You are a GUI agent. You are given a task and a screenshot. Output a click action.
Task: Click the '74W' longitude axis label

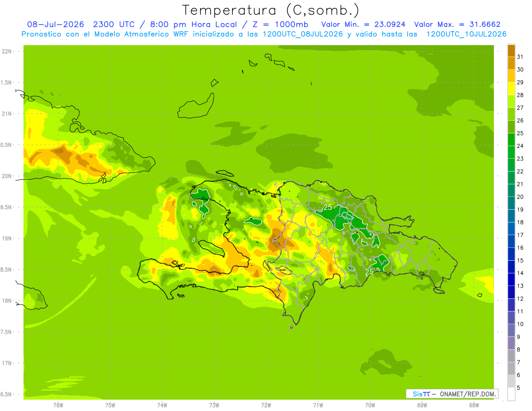coord(162,405)
